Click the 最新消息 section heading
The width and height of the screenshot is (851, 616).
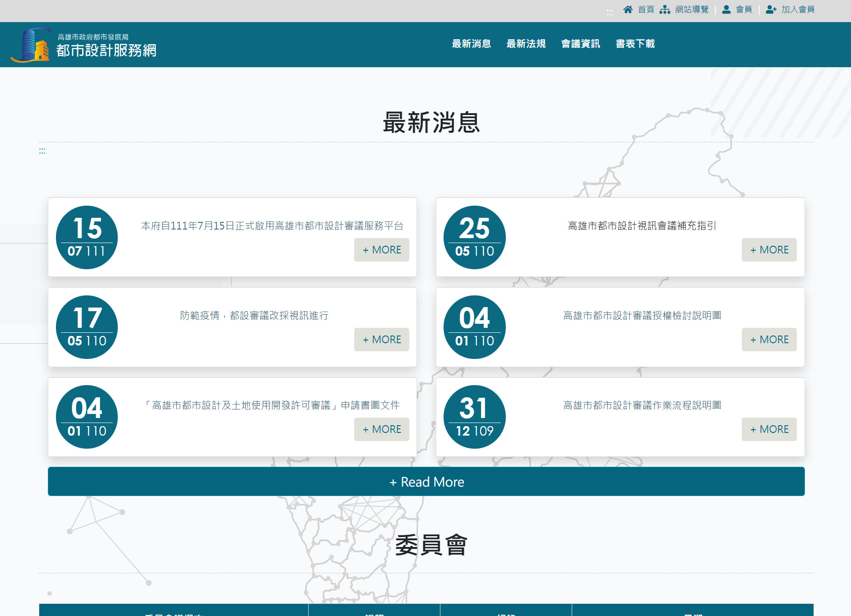431,122
